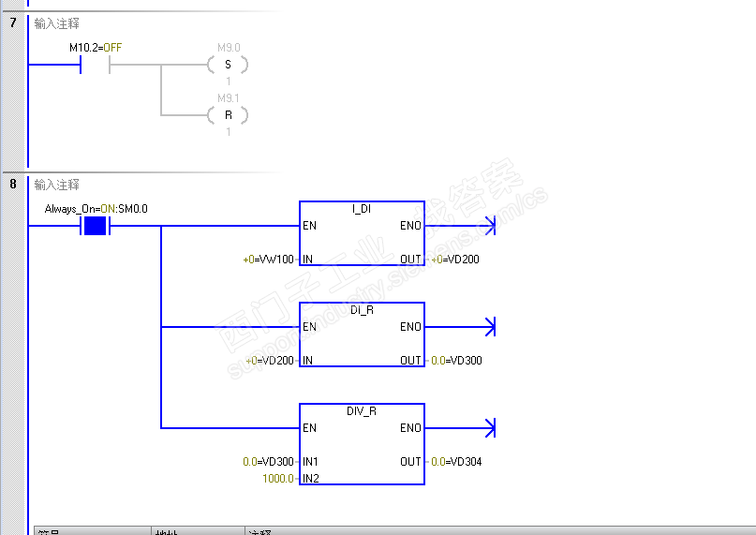
Task: Click the EN pin of the I_DI block
Action: (x=309, y=225)
